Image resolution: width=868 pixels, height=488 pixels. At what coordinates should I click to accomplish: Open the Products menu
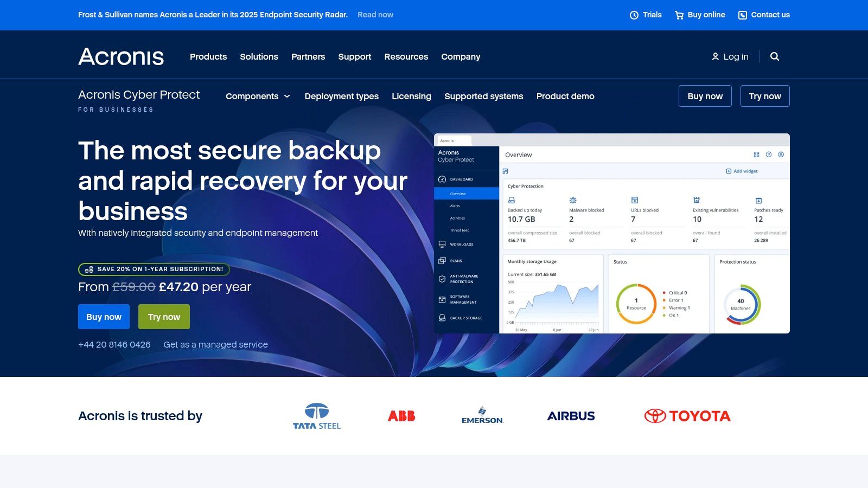(x=208, y=56)
